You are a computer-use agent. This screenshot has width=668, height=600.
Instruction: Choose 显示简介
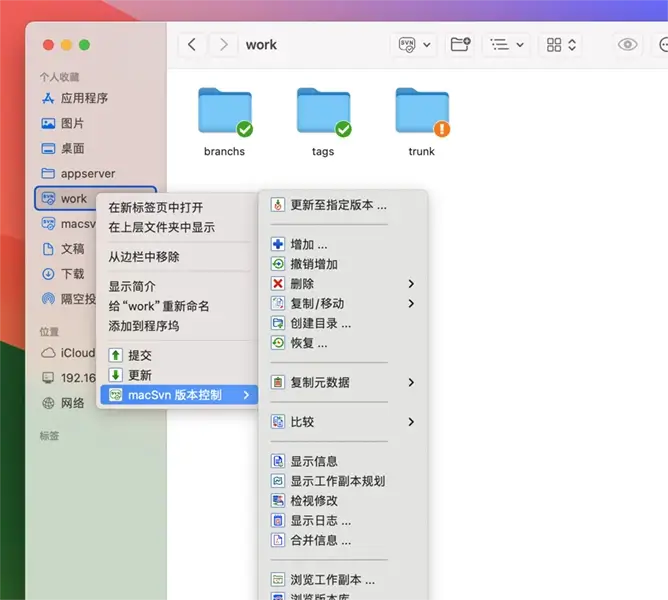132,286
